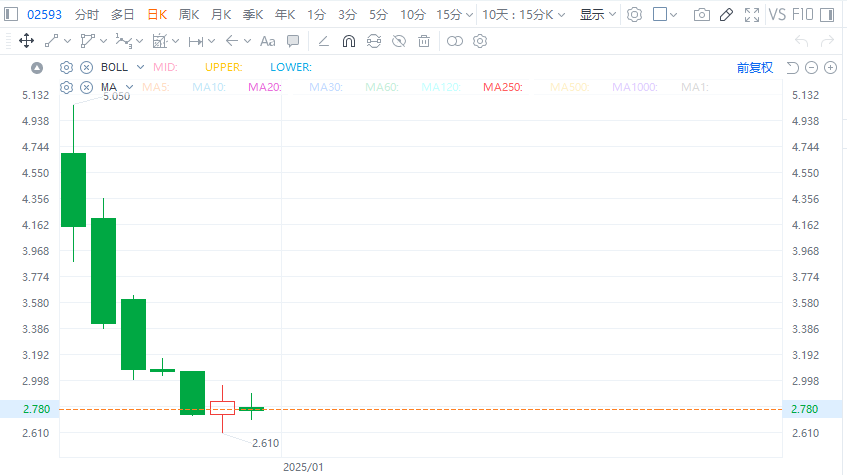Activate the magnet snap tool

(348, 41)
